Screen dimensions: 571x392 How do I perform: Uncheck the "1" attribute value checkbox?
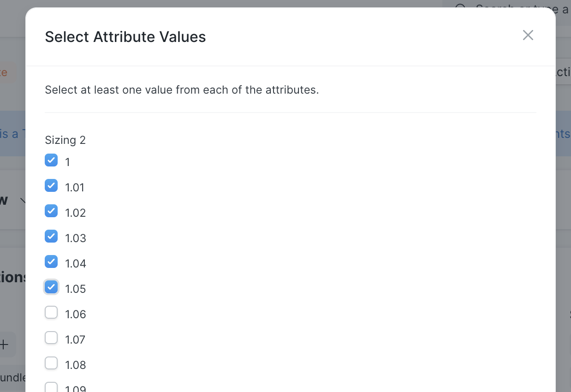[x=51, y=160]
